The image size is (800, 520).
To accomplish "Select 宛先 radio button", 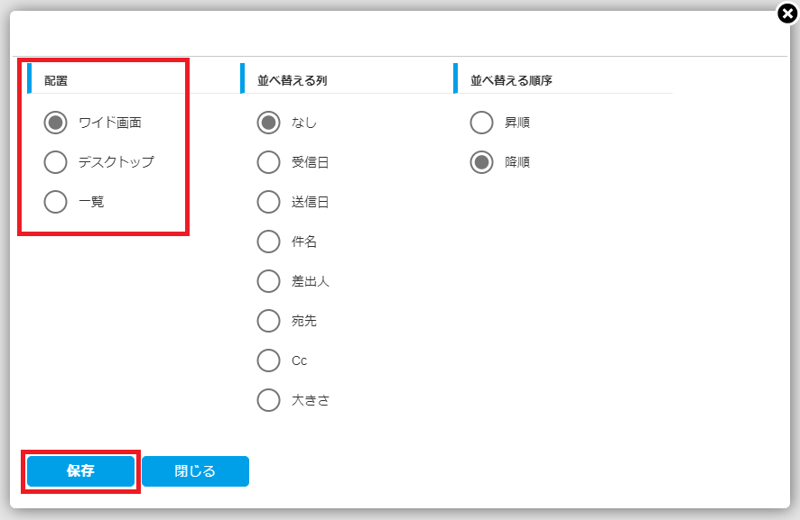I will coord(268,321).
